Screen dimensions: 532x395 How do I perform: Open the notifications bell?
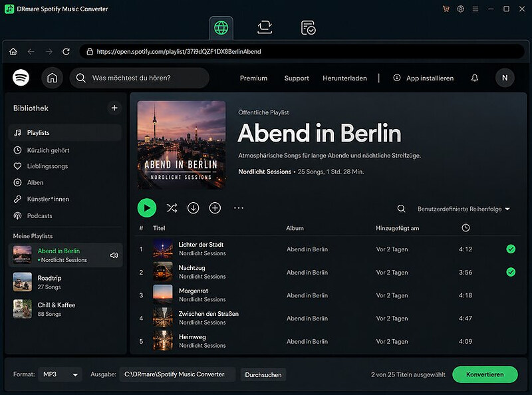point(475,78)
